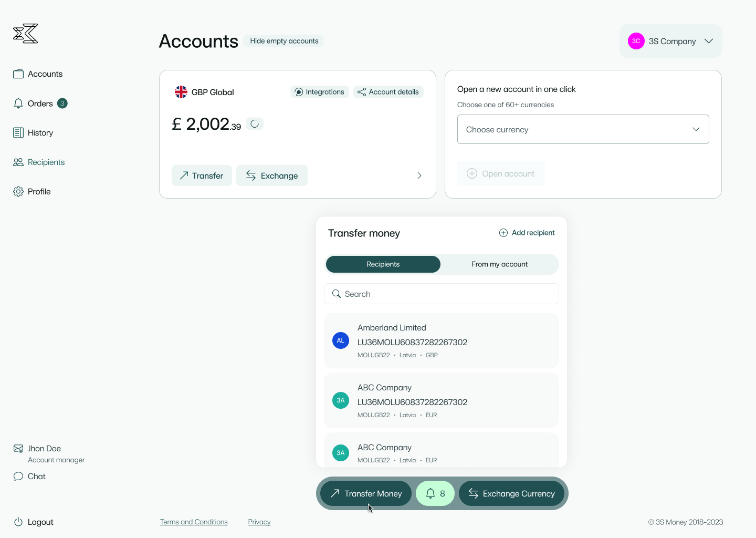Screen dimensions: 756x538
Task: Click the Search recipients input field
Action: tap(441, 294)
